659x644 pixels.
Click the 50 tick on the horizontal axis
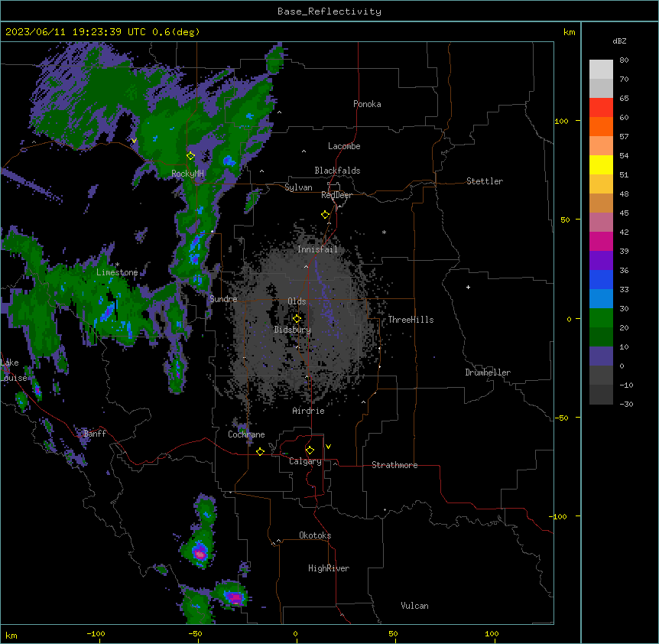tap(393, 633)
